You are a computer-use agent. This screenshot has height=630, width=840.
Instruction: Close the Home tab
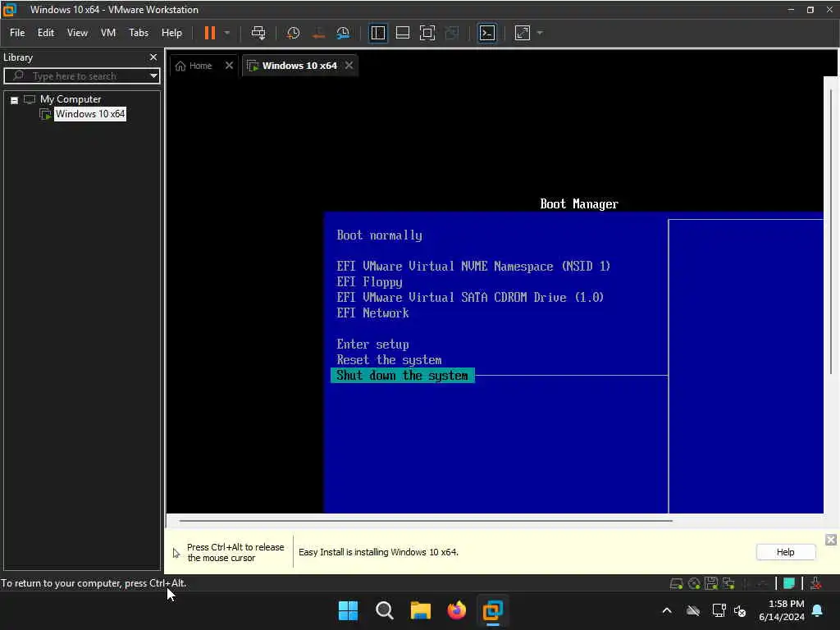click(x=229, y=66)
